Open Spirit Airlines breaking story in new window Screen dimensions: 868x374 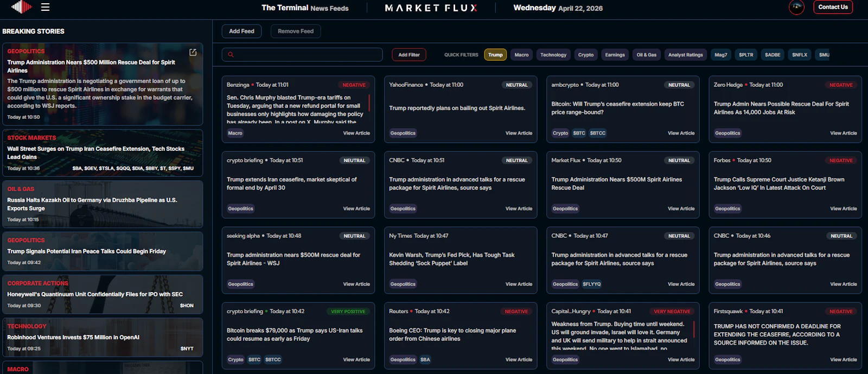[x=193, y=53]
